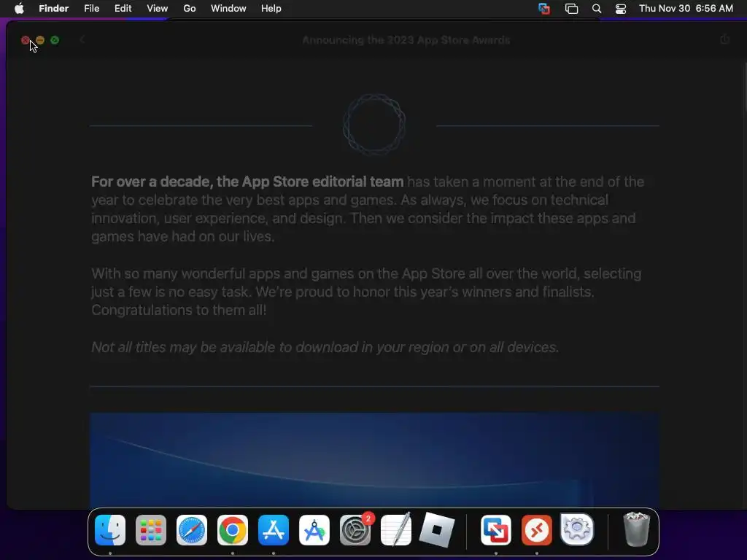Open the App Store dock icon
The height and width of the screenshot is (560, 747).
(274, 530)
